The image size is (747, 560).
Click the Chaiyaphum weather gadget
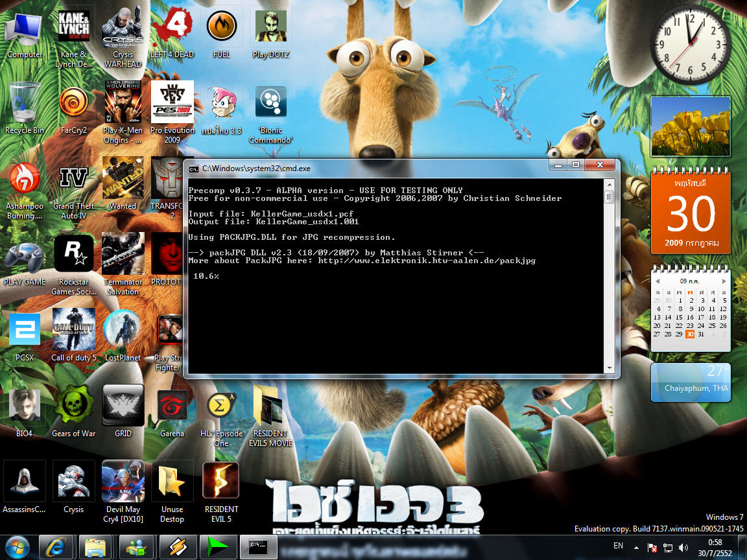(691, 382)
